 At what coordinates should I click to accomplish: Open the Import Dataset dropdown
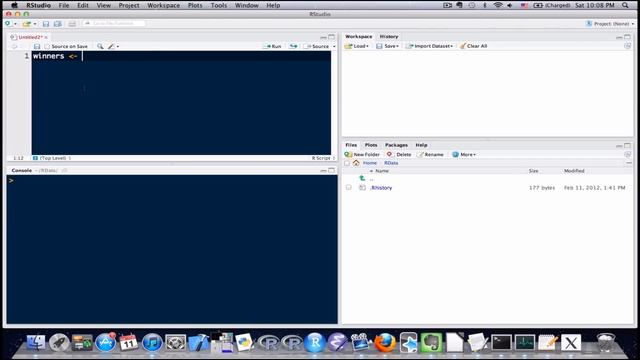(x=429, y=46)
